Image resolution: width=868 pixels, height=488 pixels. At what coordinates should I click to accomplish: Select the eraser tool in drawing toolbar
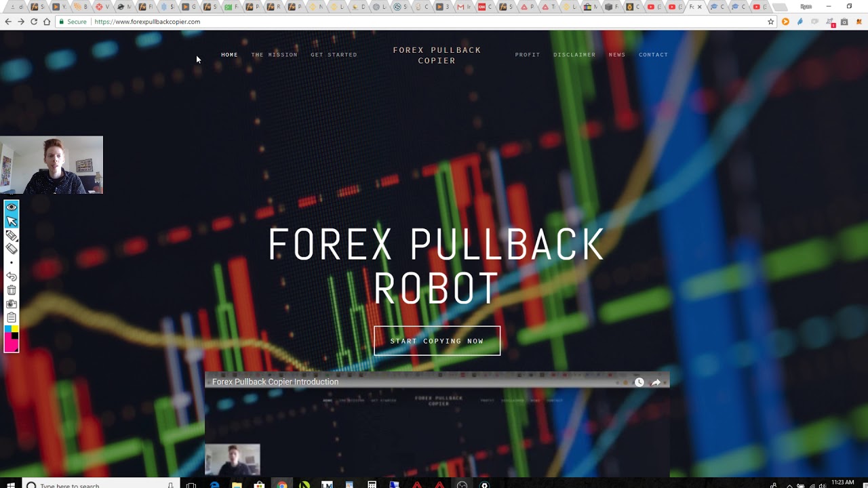coord(12,249)
